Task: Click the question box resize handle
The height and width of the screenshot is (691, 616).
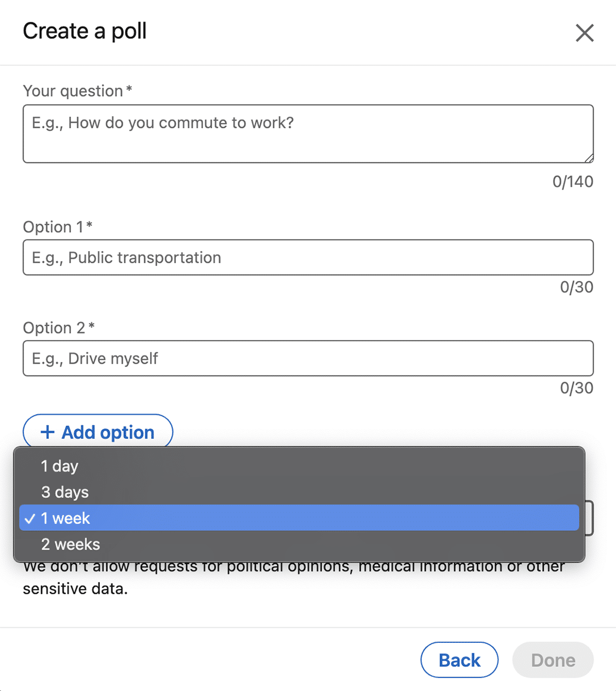Action: click(588, 158)
